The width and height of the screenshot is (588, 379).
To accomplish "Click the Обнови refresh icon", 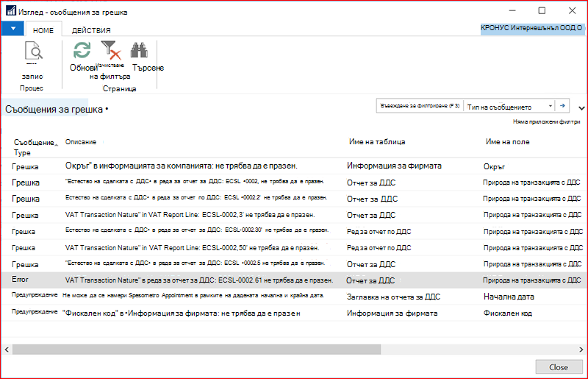I will 82,50.
